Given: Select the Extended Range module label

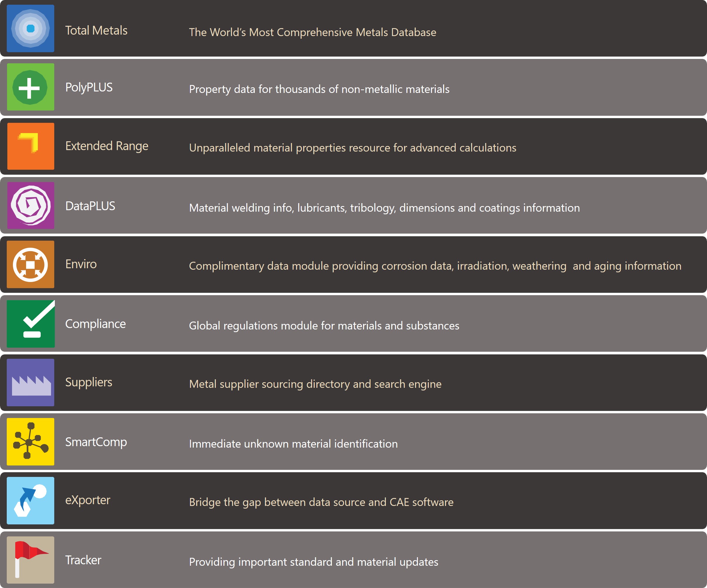Looking at the screenshot, I should (107, 146).
